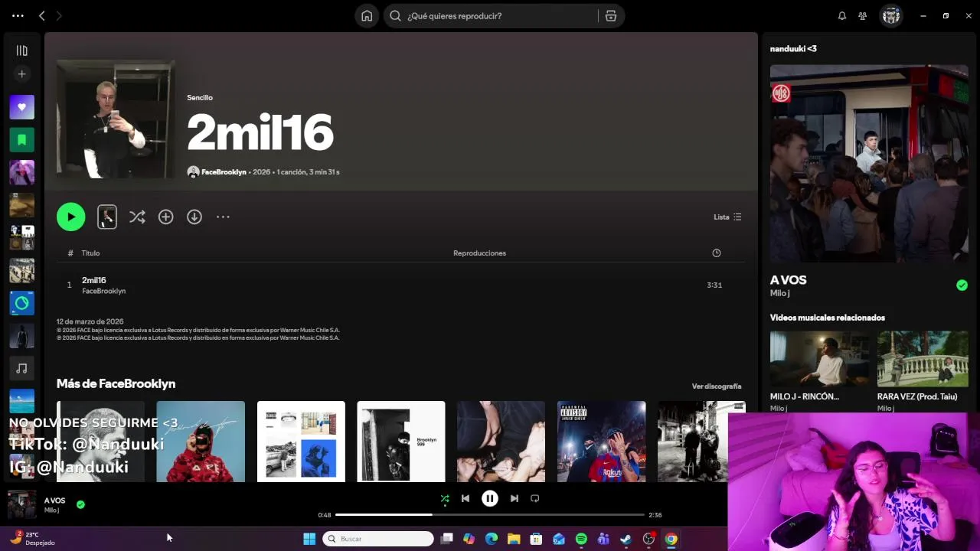Toggle repeat mode
980x551 pixels.
tap(535, 498)
